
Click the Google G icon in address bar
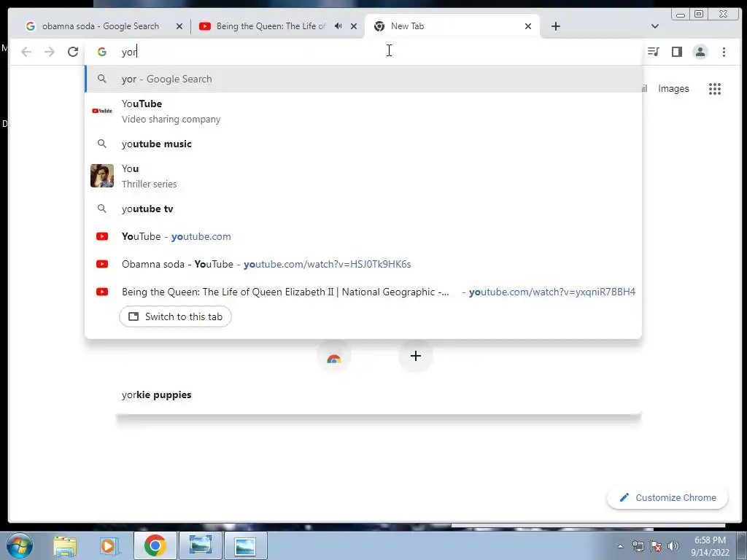tap(102, 52)
